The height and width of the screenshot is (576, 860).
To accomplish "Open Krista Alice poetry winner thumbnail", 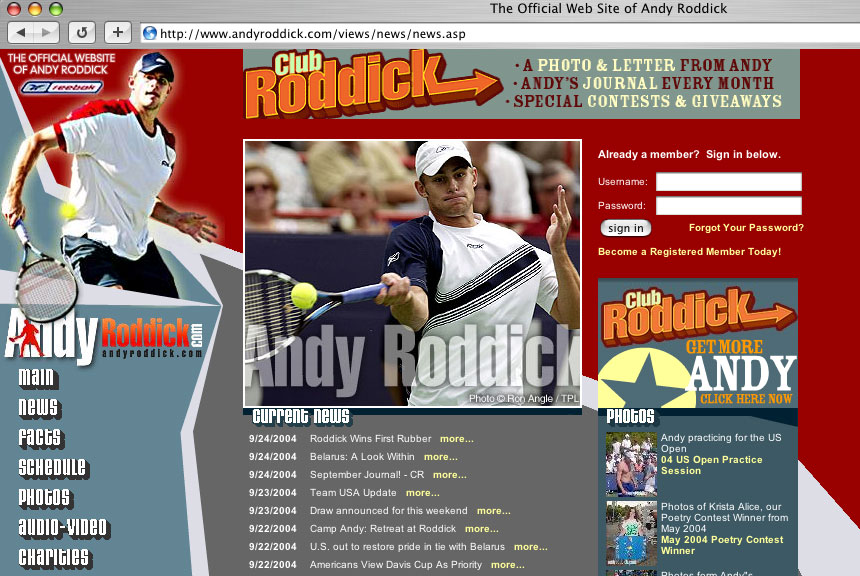I will [631, 533].
